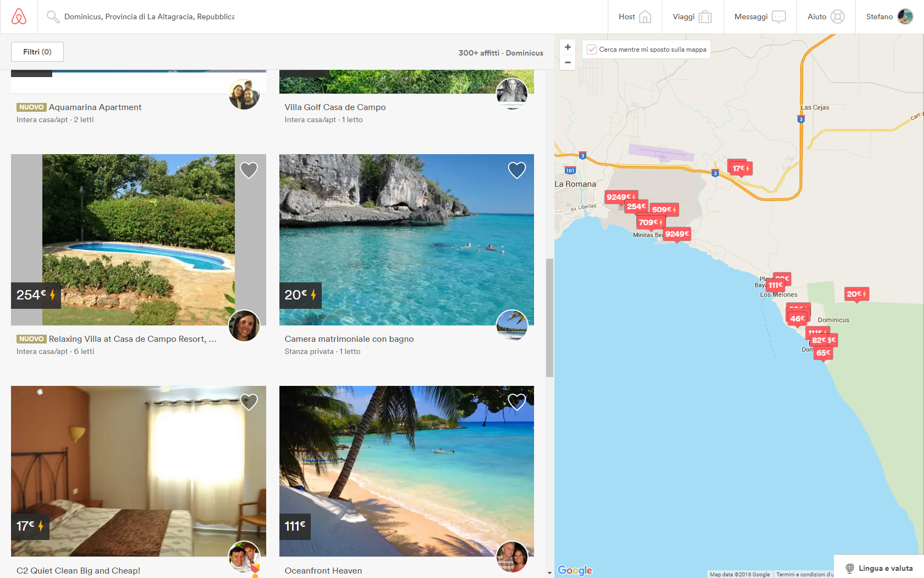Zoom in the map with plus button
The width and height of the screenshot is (924, 578).
coord(568,47)
